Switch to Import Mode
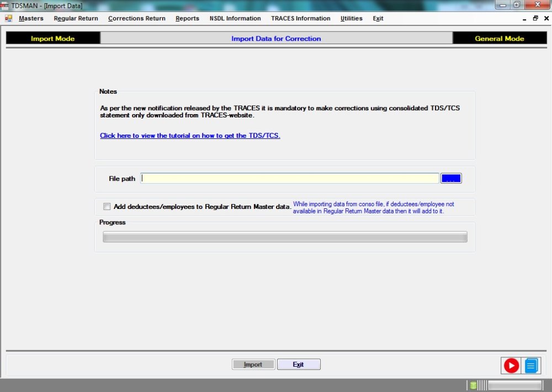552x392 pixels. pyautogui.click(x=52, y=38)
